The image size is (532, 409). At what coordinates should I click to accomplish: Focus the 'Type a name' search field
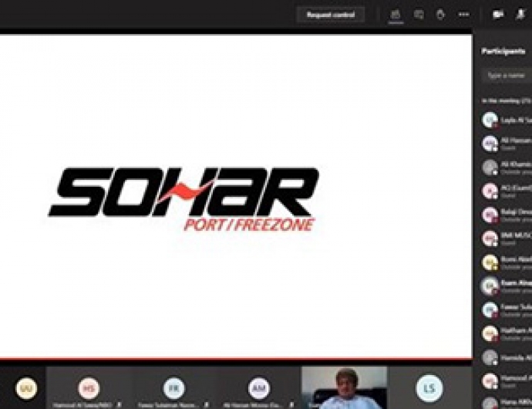[507, 76]
